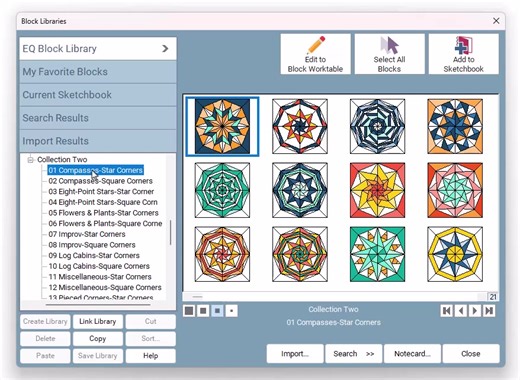
Task: Select 05 Flowers & Plants-Star Corners
Action: (103, 213)
